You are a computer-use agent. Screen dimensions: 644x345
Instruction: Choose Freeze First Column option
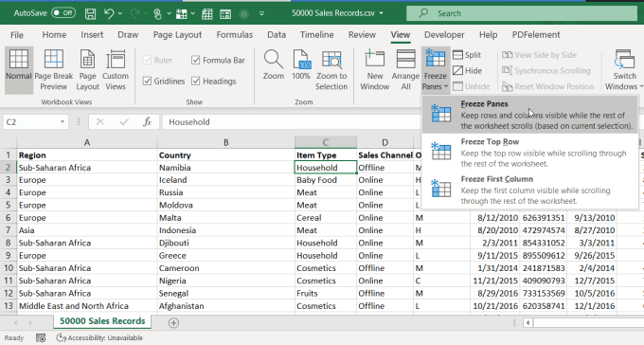[x=529, y=190]
